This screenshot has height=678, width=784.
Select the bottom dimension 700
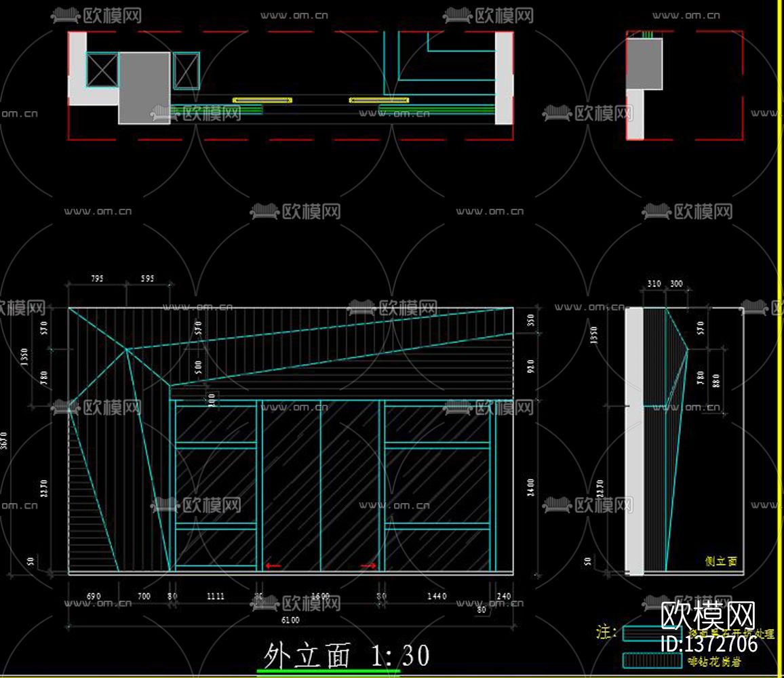[144, 596]
